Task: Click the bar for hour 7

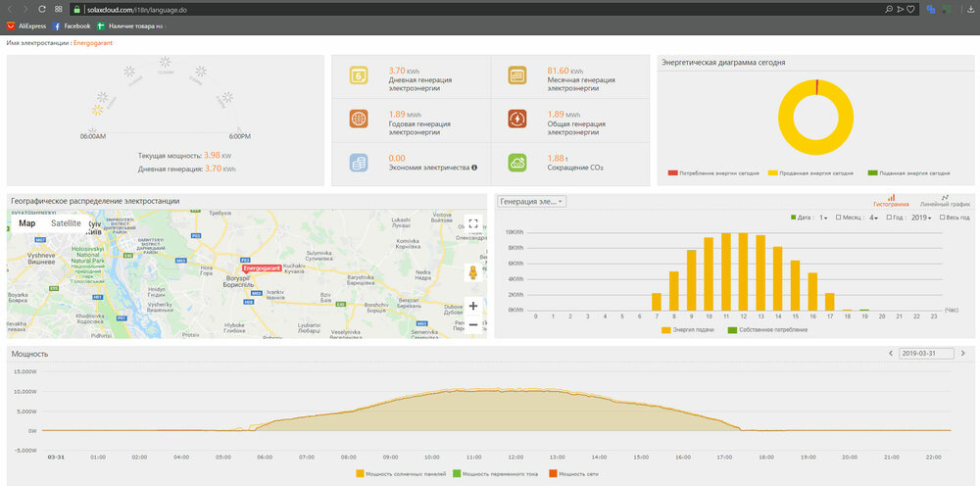Action: tap(657, 302)
